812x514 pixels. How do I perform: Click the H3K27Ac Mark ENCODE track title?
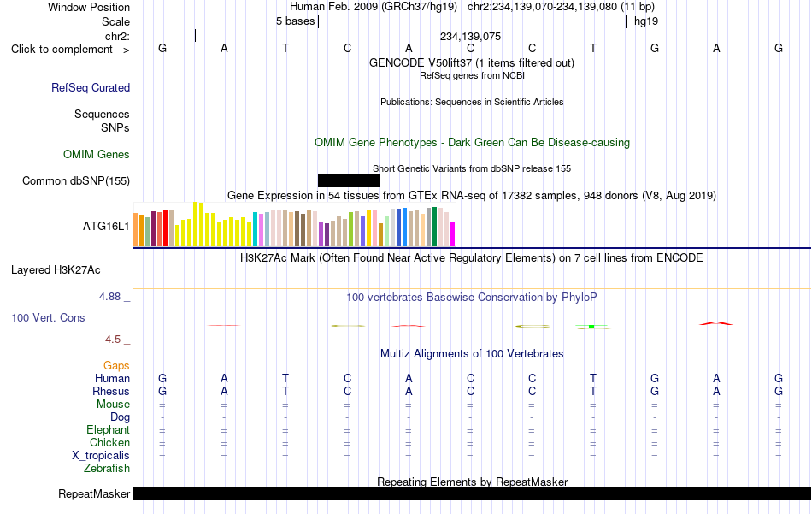[x=471, y=258]
